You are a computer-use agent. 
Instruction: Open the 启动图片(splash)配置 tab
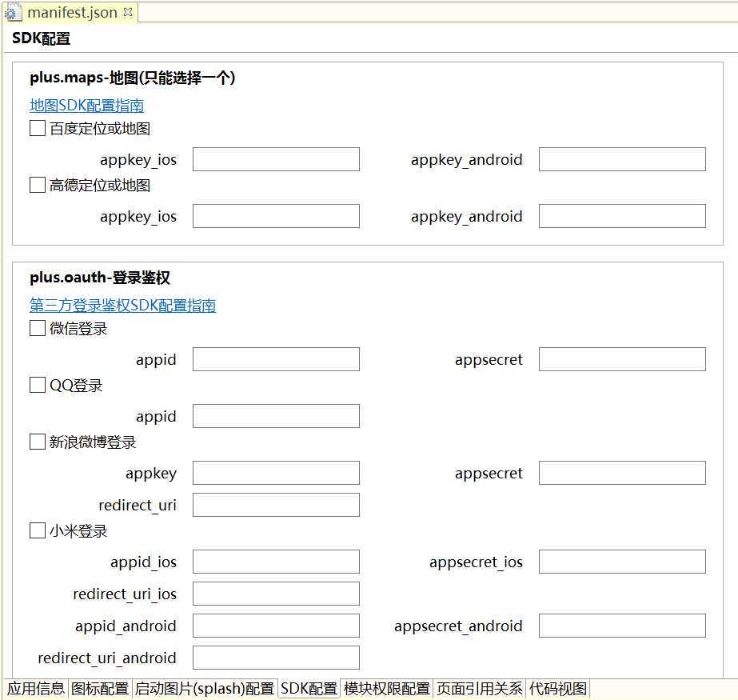tap(204, 689)
